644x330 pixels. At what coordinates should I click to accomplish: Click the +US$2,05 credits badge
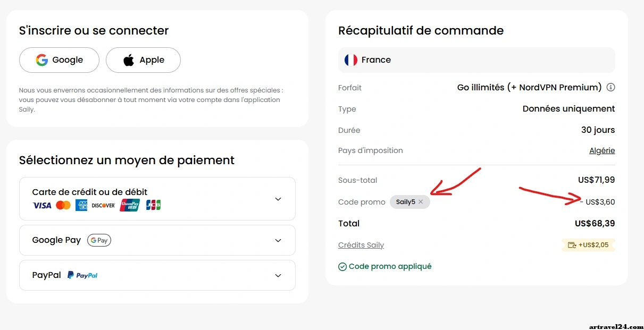pos(588,245)
